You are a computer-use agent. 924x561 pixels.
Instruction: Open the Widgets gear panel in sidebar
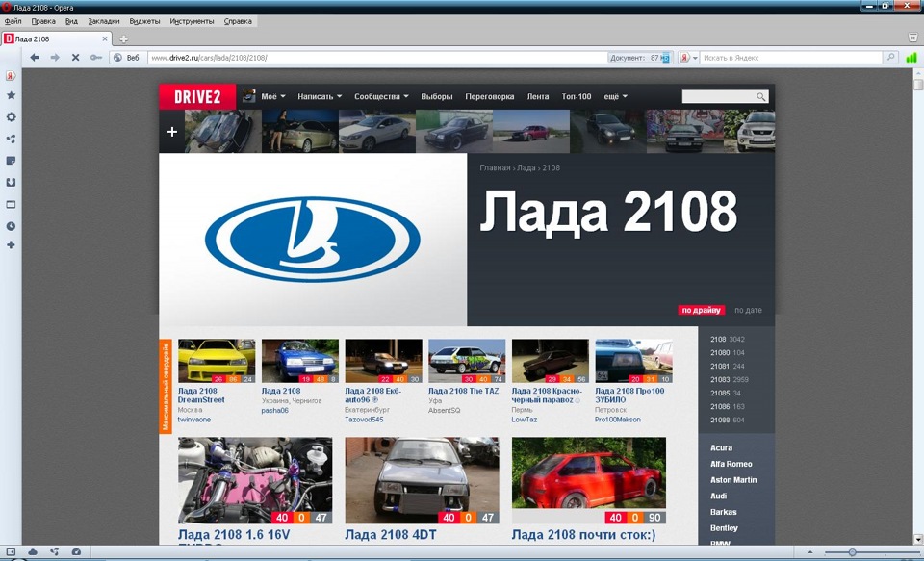coord(11,116)
